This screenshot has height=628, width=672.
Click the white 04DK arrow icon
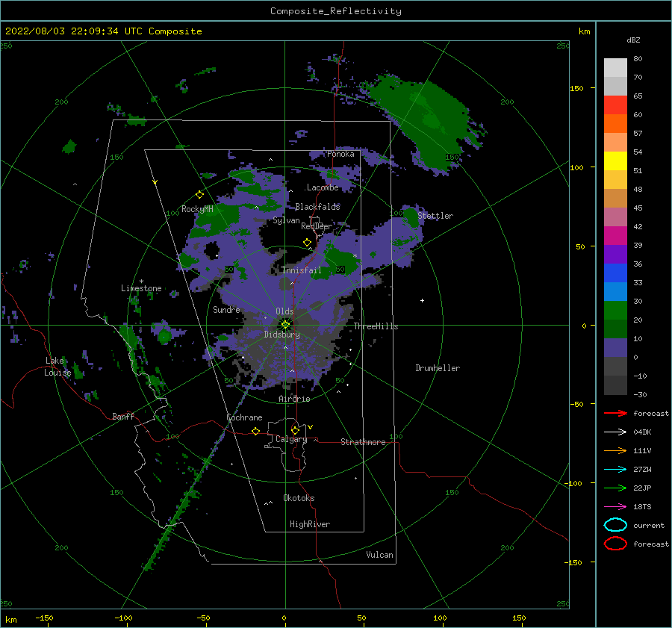coord(615,432)
